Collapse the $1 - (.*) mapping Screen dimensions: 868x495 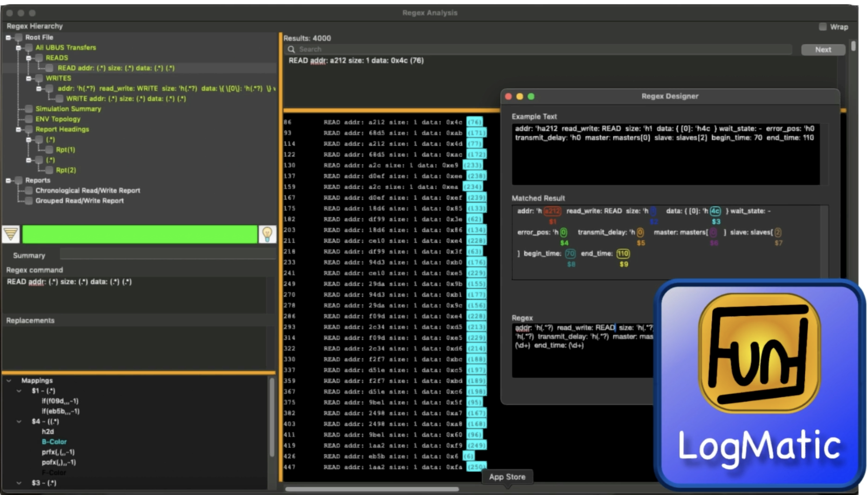[19, 391]
